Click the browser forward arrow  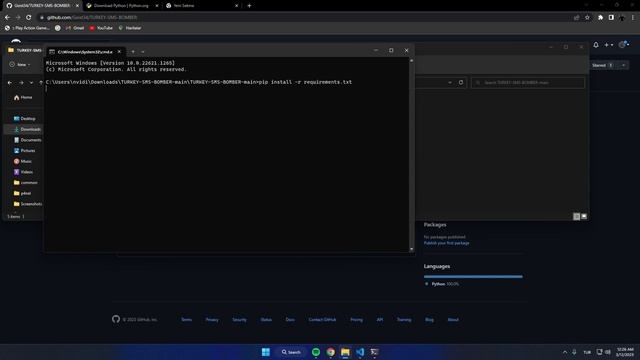coord(18,18)
